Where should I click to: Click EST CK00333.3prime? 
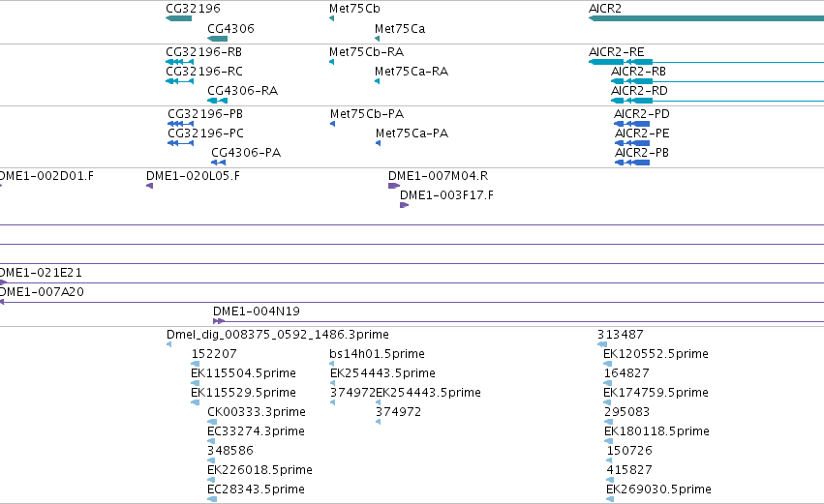[212, 422]
